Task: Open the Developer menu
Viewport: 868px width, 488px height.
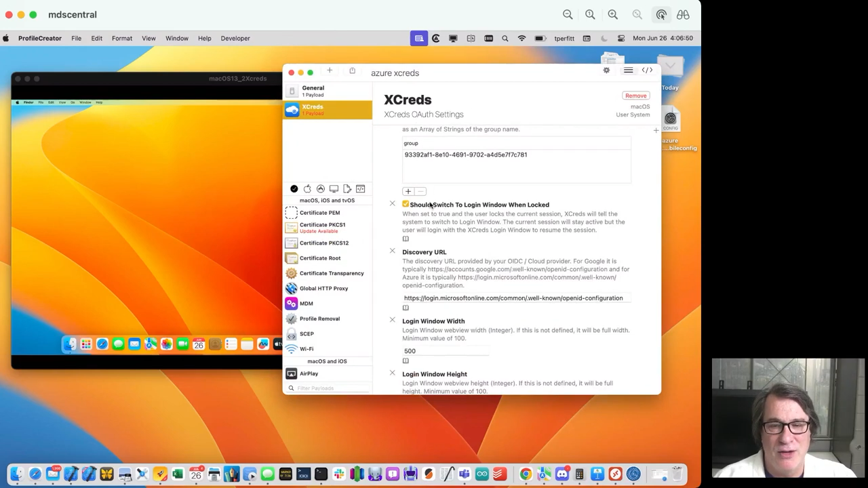Action: tap(235, 39)
